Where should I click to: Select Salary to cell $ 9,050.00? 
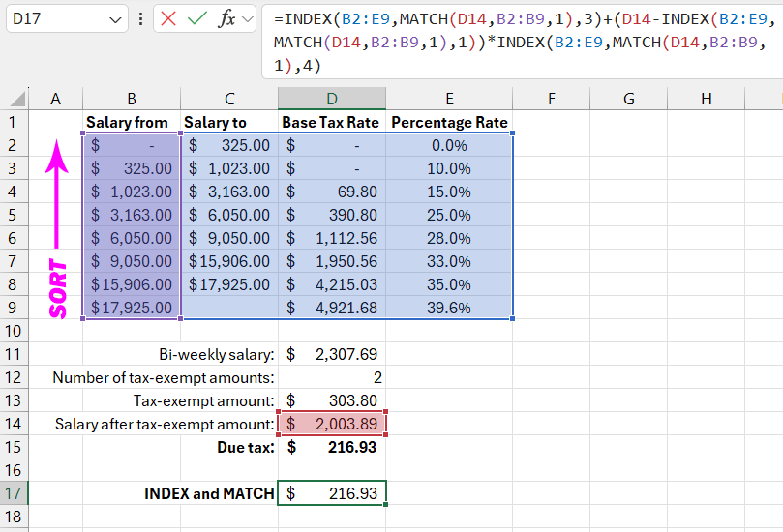point(229,238)
